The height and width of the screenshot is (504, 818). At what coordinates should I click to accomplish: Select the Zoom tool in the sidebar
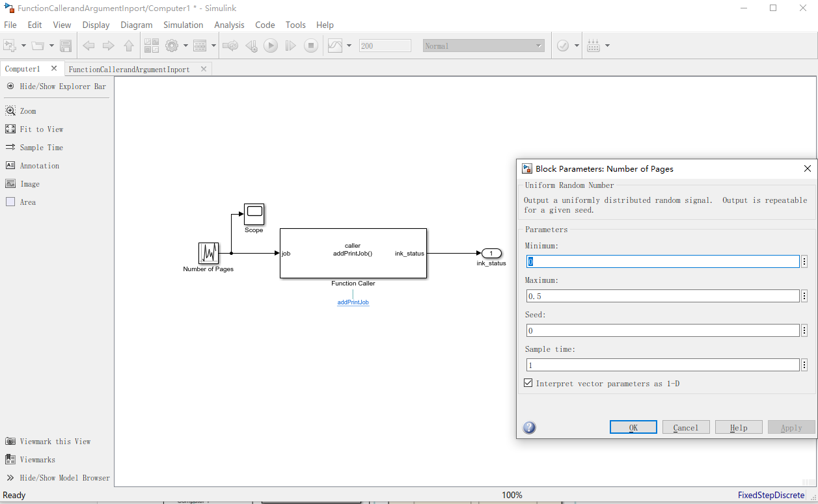[x=29, y=111]
